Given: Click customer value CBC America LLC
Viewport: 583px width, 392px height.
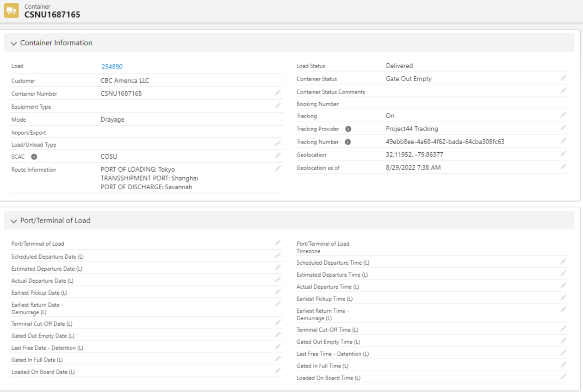Looking at the screenshot, I should click(125, 81).
